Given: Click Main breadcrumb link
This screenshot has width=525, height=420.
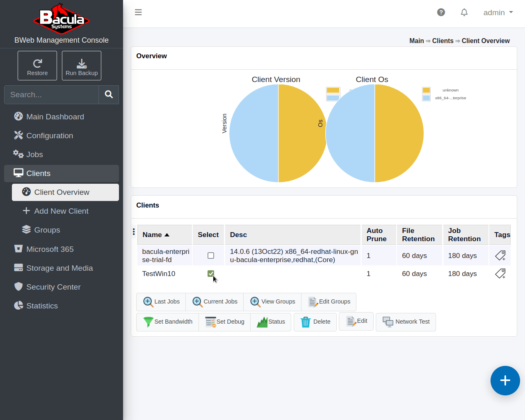Looking at the screenshot, I should pyautogui.click(x=417, y=41).
